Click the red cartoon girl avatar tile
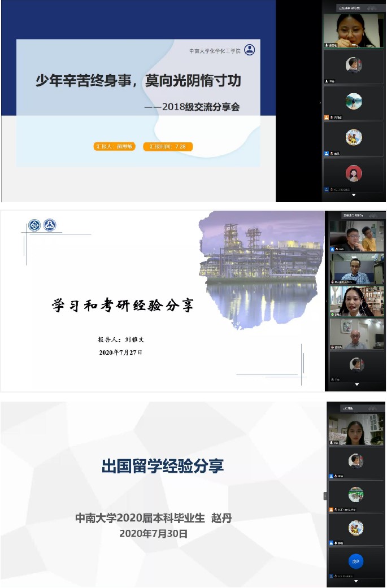The height and width of the screenshot is (588, 387). (x=354, y=173)
